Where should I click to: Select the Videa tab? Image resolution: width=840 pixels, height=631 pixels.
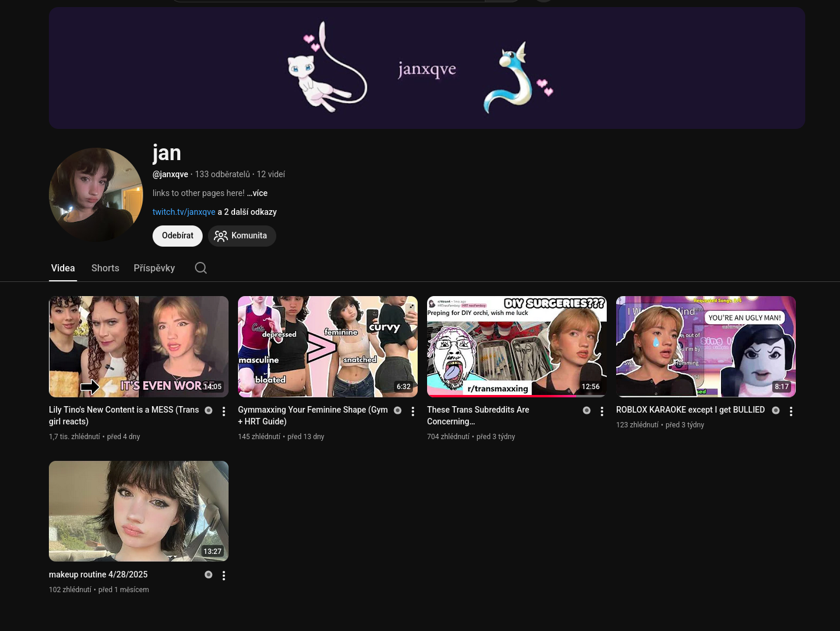pos(63,268)
